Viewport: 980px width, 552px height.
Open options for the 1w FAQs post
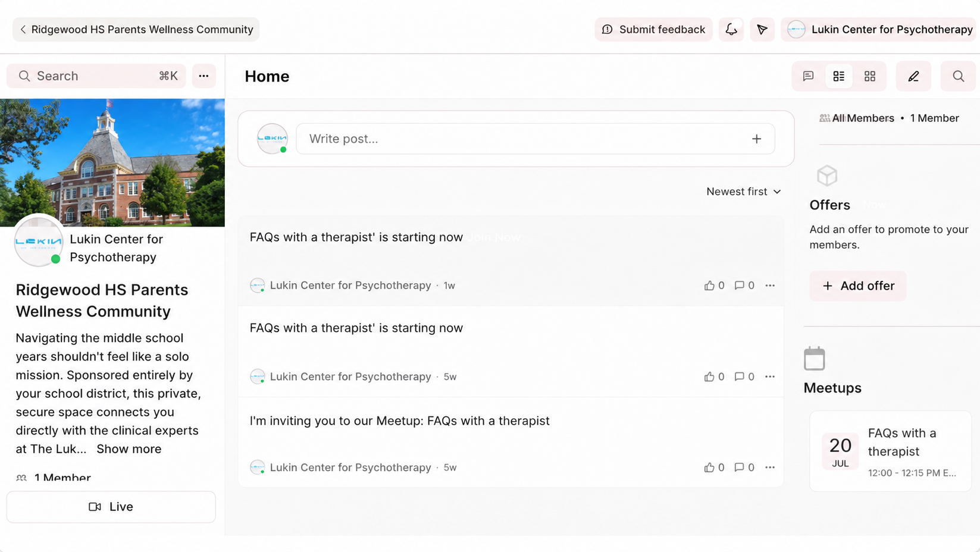(770, 286)
